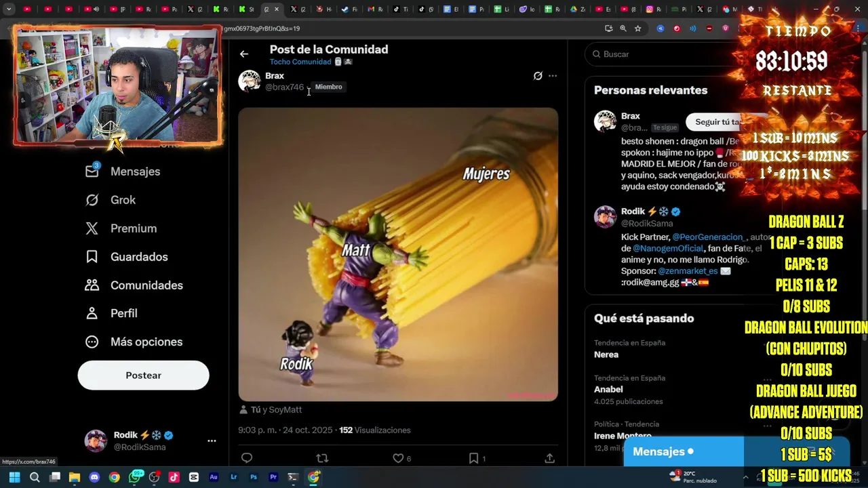Screen dimensions: 868x488
Task: Switch to the Kick browser tab labeled St
Action: [247, 9]
